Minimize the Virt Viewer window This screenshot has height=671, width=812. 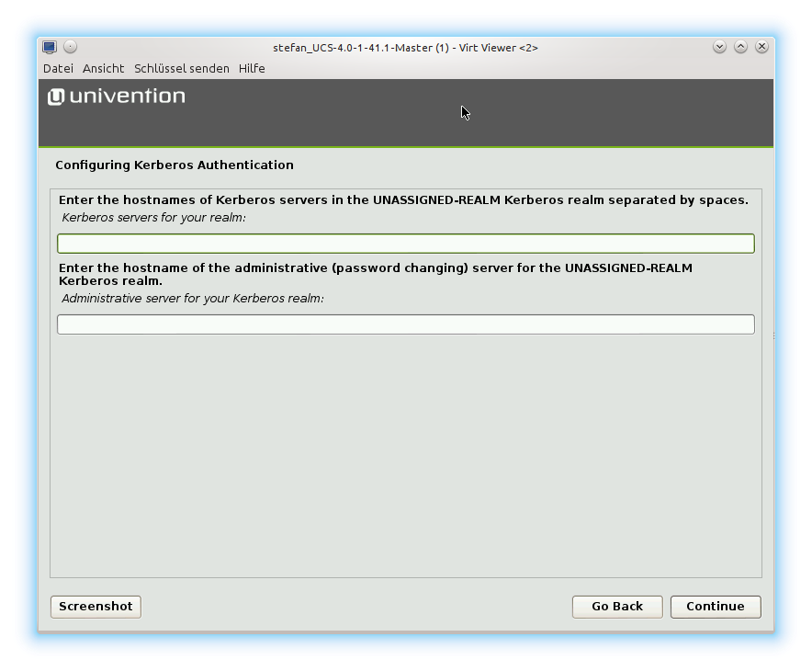point(719,47)
